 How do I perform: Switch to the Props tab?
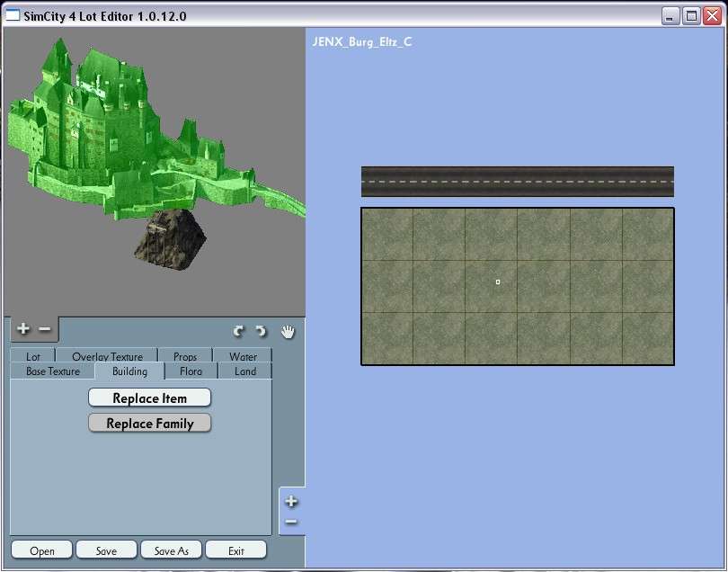pos(185,356)
